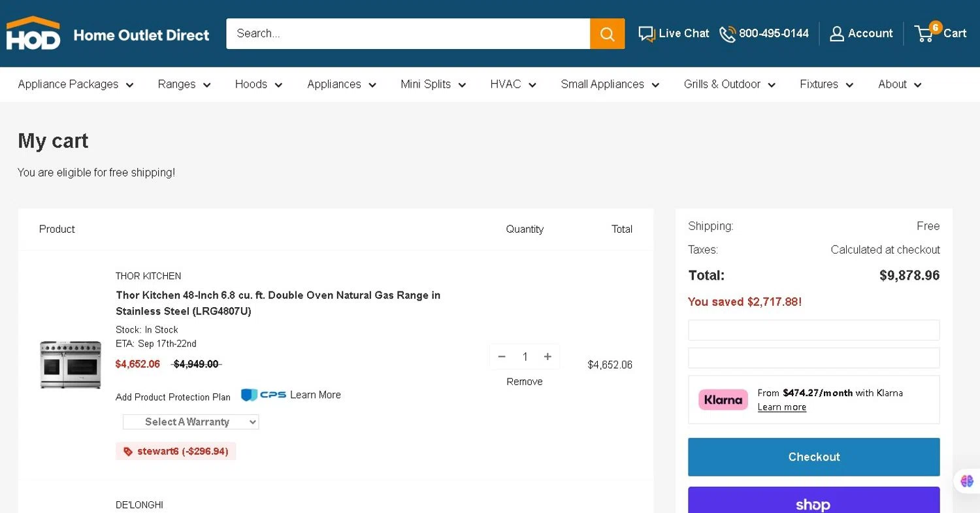Screen dimensions: 980x513
Task: Click the order total $9,878.96
Action: 909,276
